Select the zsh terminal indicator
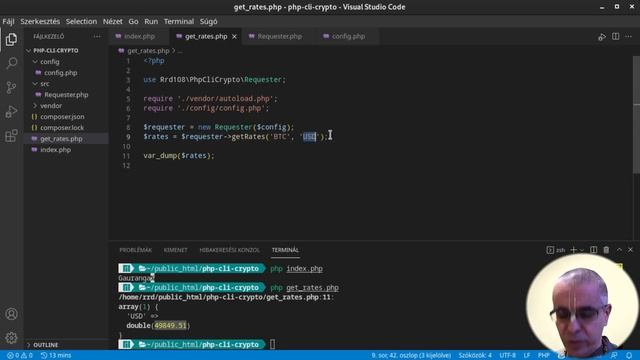Image resolution: width=640 pixels, height=360 pixels. 556,250
